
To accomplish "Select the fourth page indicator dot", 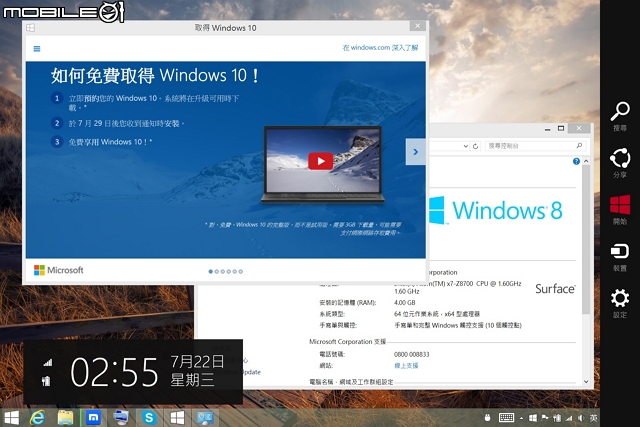I will (229, 271).
